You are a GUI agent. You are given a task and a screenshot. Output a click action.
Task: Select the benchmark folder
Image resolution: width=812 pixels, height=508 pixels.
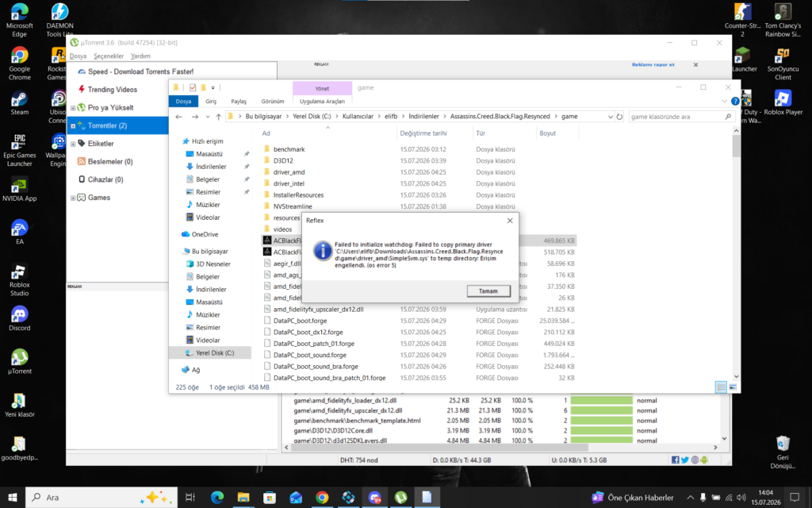point(289,149)
